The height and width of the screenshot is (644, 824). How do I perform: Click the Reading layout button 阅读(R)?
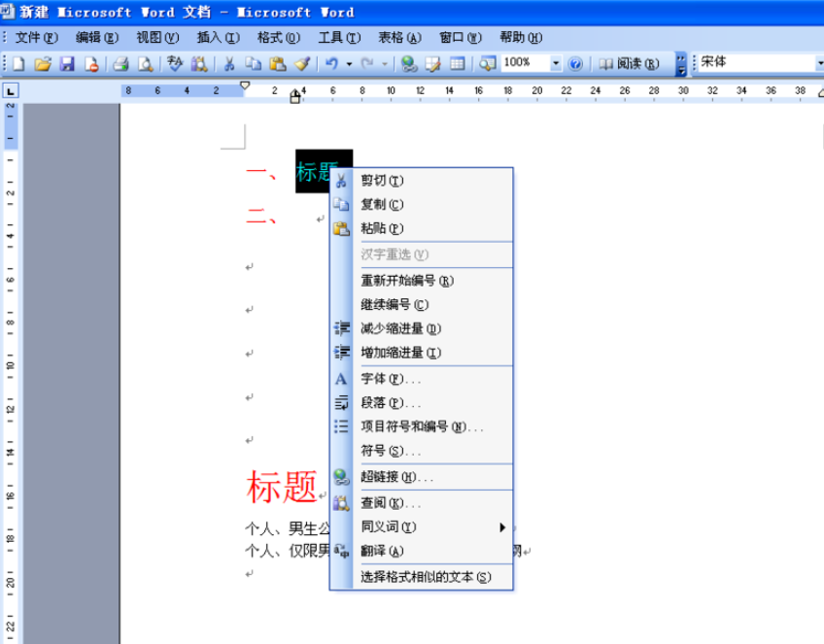pos(629,64)
